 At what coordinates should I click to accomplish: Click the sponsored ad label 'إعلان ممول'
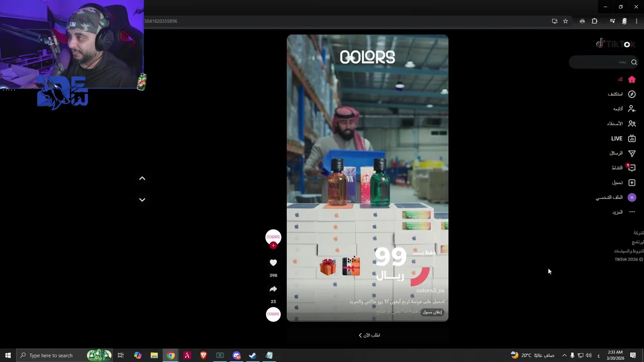coord(432,312)
